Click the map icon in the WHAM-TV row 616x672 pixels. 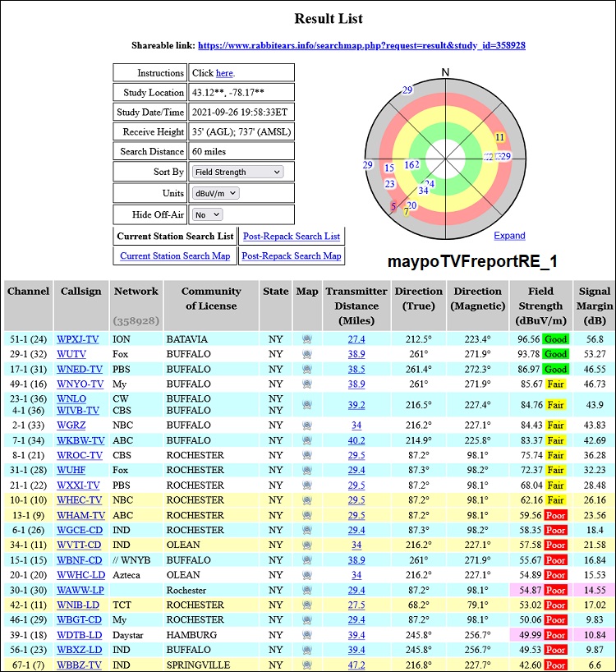(306, 515)
